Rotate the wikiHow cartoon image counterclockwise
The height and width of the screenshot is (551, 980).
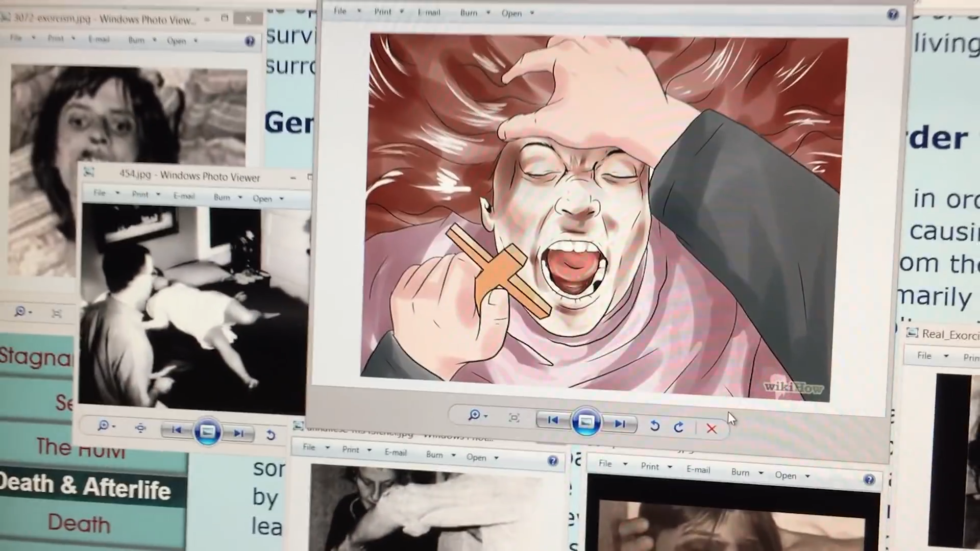pos(654,425)
